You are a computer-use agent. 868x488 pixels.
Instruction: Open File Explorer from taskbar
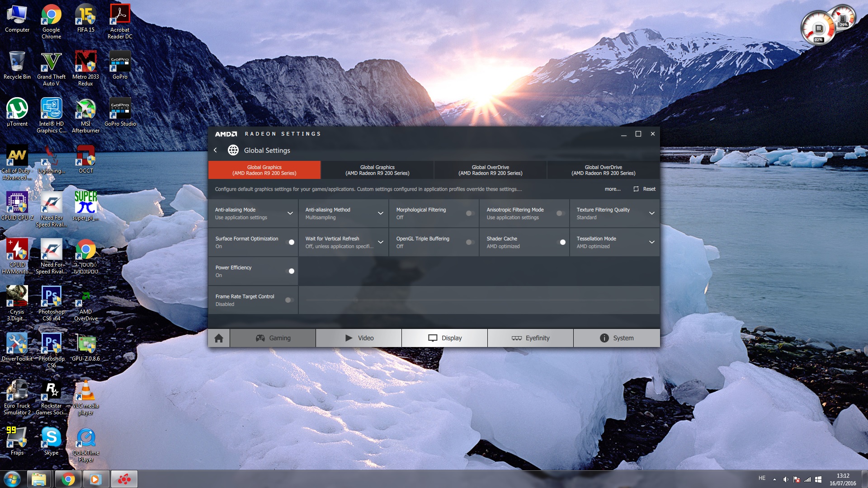[39, 479]
